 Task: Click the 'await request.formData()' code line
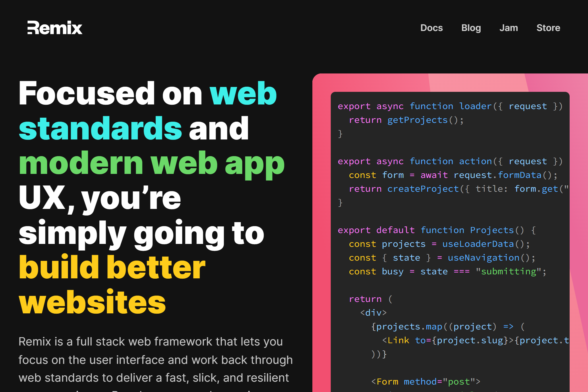tap(453, 175)
